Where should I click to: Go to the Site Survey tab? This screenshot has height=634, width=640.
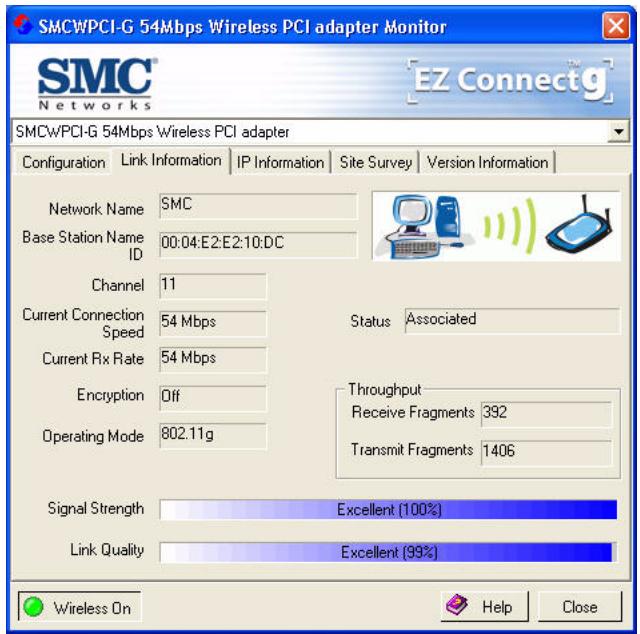[375, 162]
